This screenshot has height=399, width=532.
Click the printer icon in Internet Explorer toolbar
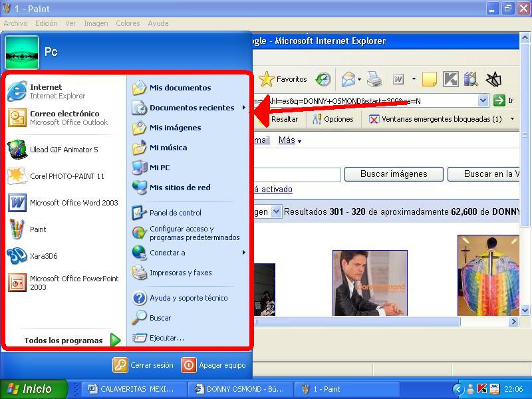tap(374, 79)
